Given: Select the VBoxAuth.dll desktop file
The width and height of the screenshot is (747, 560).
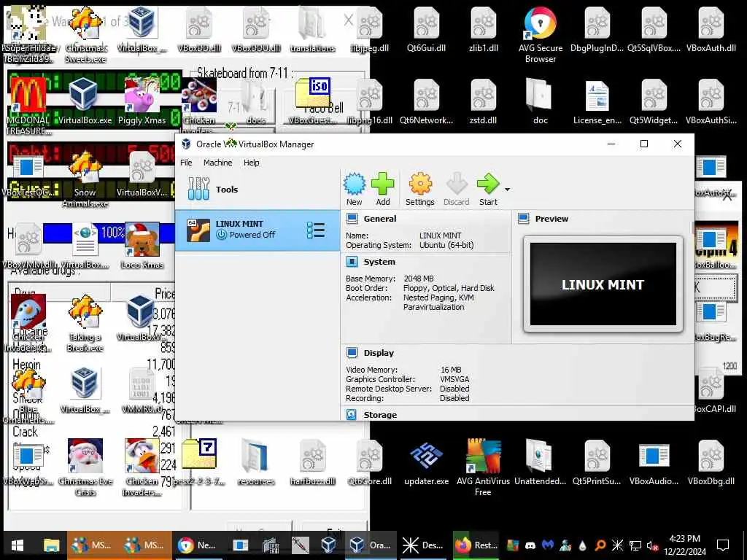Looking at the screenshot, I should [x=711, y=29].
